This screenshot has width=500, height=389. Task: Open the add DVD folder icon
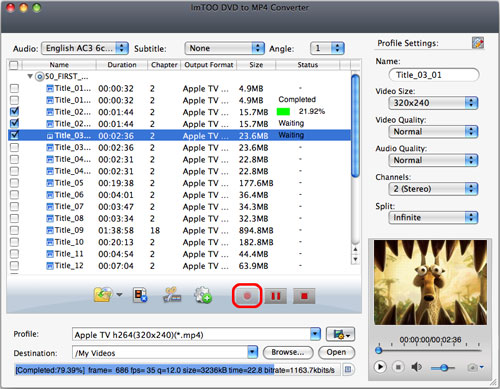point(103,295)
